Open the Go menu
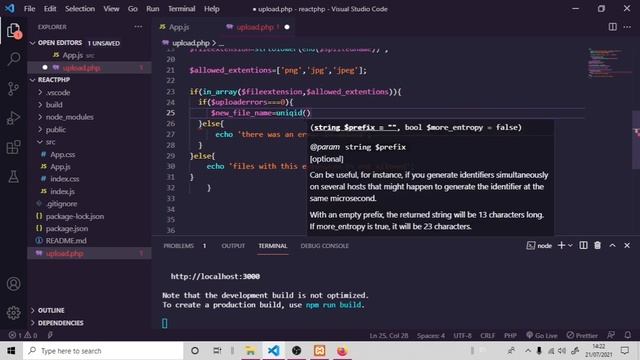This screenshot has width=640, height=360. [x=133, y=9]
